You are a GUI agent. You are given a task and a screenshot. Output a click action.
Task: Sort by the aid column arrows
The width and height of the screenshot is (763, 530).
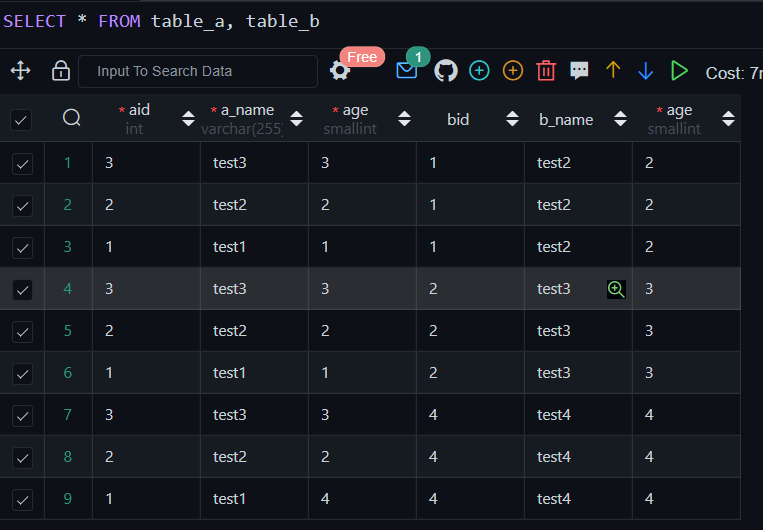pyautogui.click(x=188, y=119)
